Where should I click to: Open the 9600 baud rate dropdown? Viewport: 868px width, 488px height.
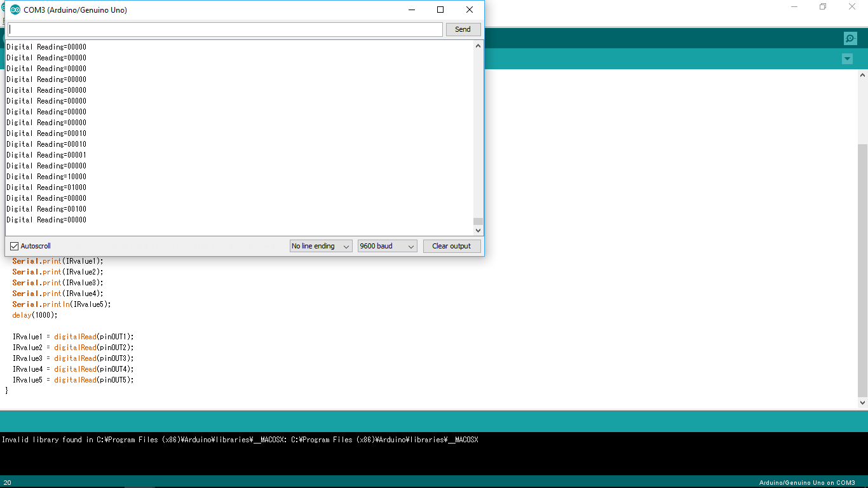387,246
